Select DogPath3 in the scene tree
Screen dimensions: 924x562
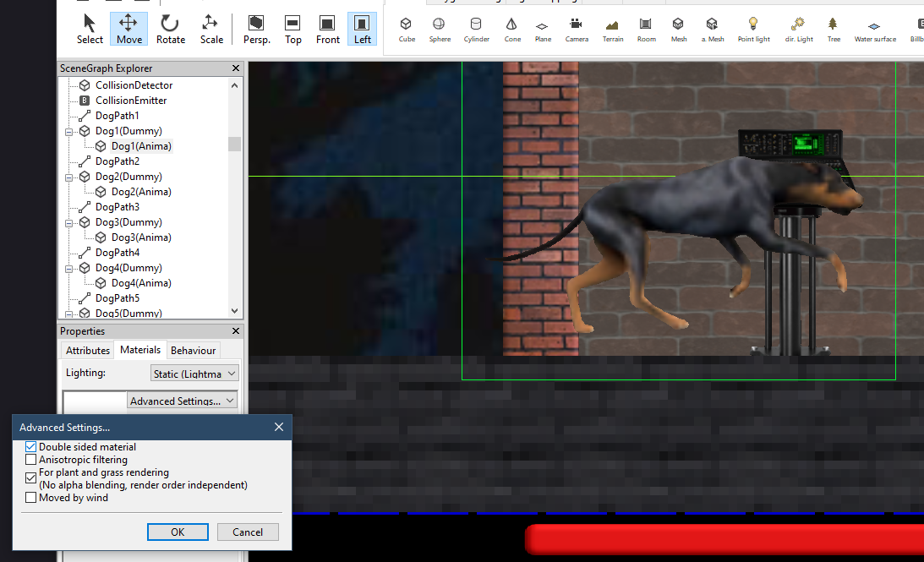pyautogui.click(x=118, y=207)
